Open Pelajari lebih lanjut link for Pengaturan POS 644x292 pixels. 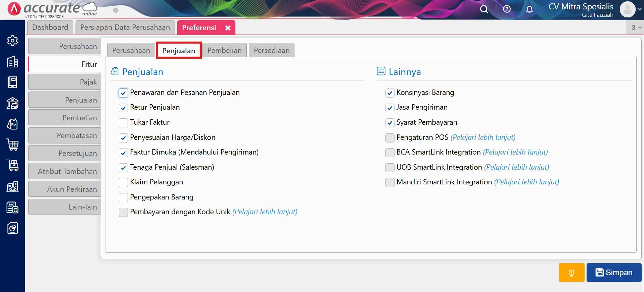tap(483, 137)
